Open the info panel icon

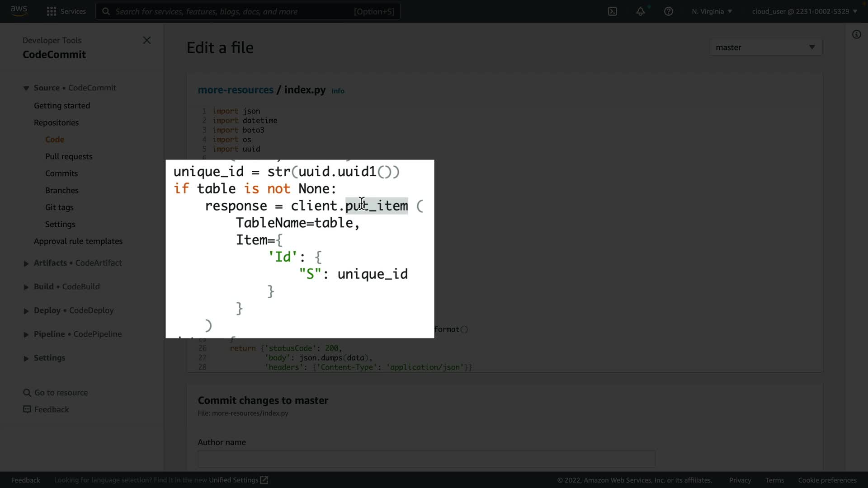(856, 34)
